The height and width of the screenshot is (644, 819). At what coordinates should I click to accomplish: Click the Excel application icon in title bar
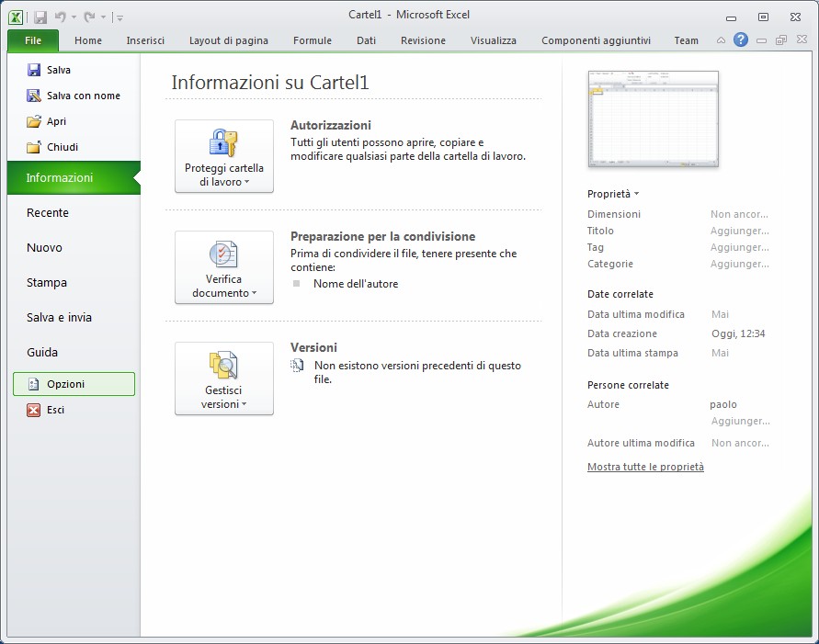point(16,17)
